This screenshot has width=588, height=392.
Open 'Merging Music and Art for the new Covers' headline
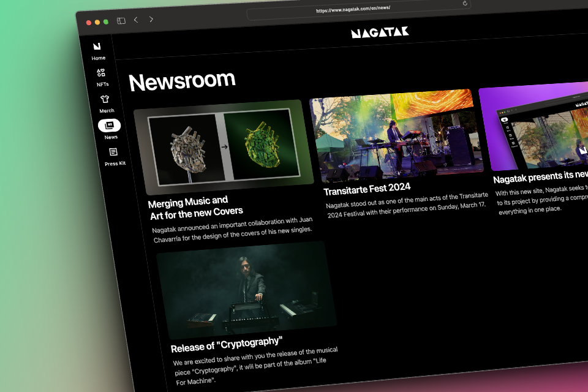click(195, 208)
